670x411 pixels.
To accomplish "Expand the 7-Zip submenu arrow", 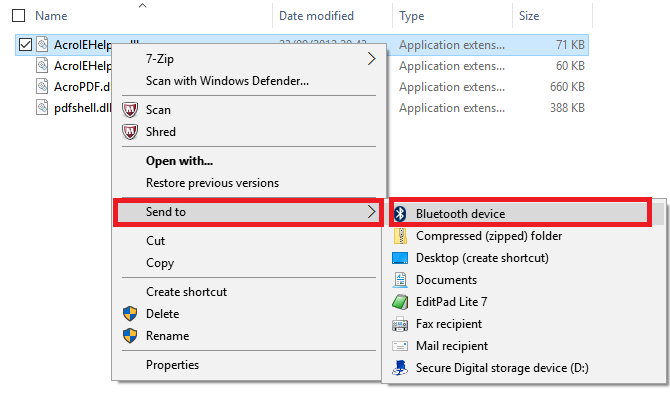I will point(371,59).
